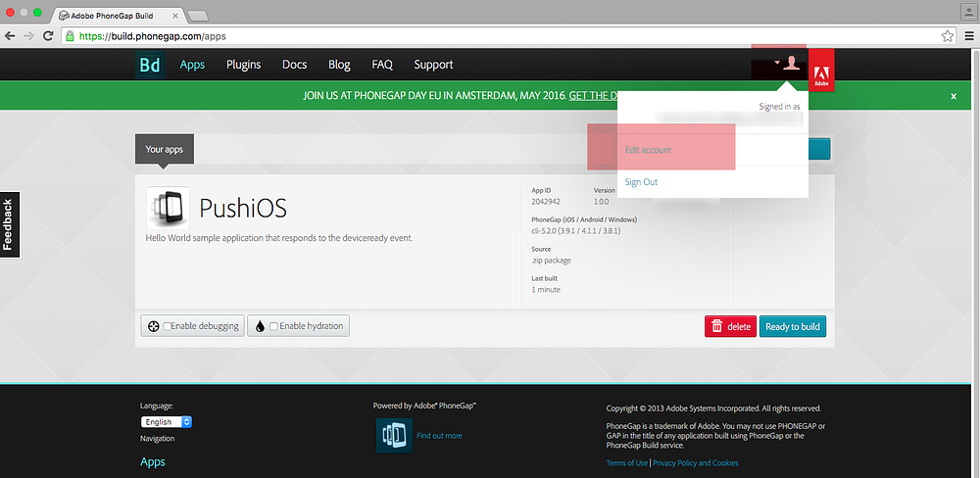Click browser back arrow
980x478 pixels.
(10, 36)
